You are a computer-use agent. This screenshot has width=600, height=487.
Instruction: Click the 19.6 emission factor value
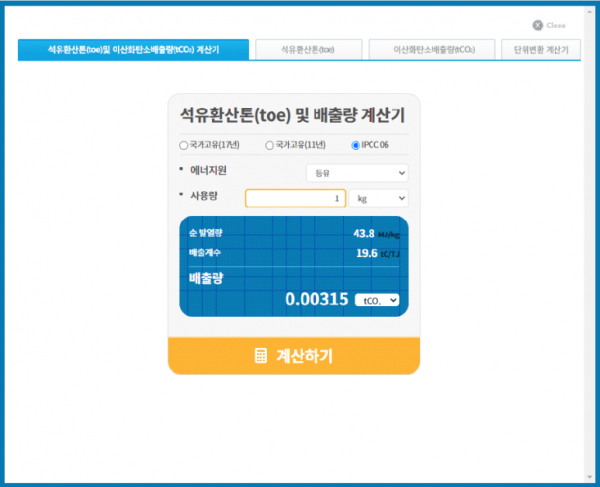coord(365,253)
